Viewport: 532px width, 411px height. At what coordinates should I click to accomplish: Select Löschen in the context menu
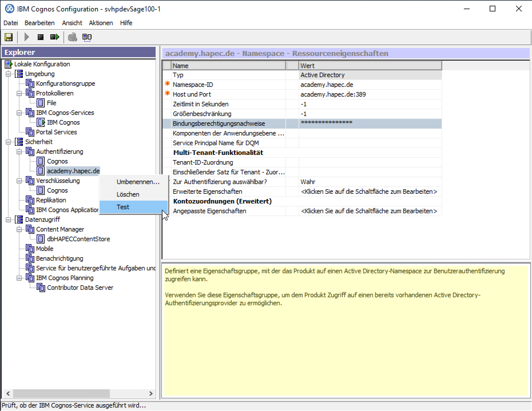pos(128,194)
